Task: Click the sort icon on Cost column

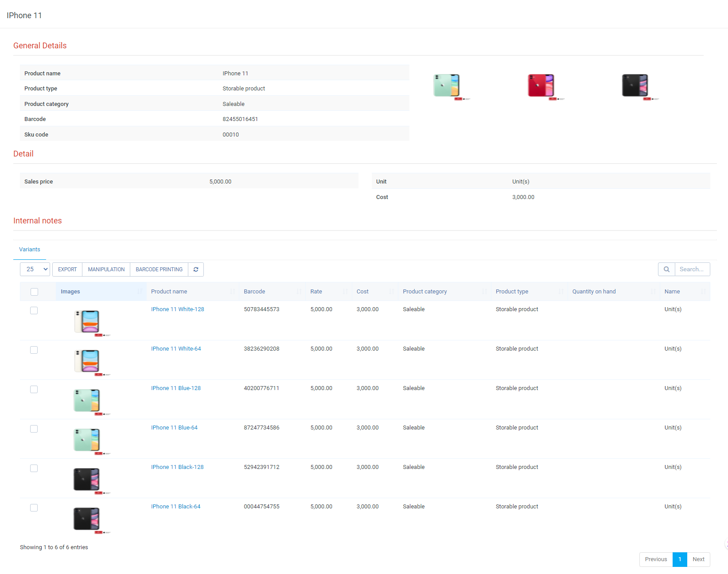Action: coord(392,291)
